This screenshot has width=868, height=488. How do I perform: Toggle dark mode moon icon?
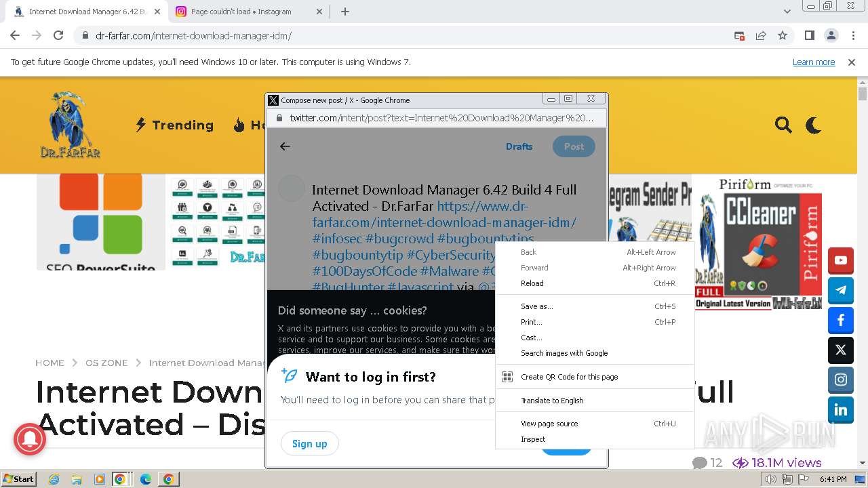[813, 125]
